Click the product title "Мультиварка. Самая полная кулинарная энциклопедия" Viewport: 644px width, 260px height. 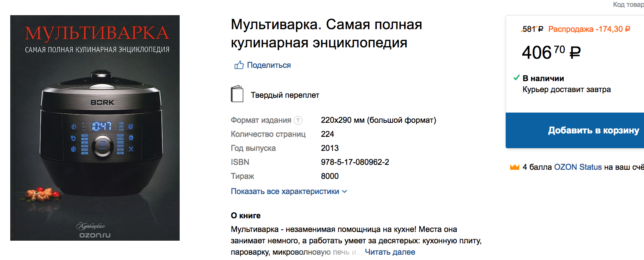coord(326,34)
